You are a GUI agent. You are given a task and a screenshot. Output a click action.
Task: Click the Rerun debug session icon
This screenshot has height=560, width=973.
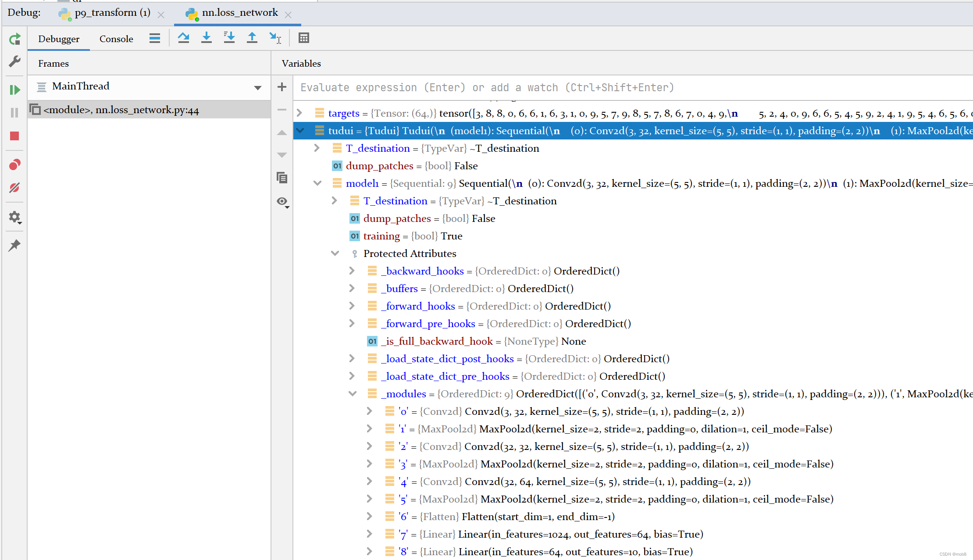coord(14,39)
